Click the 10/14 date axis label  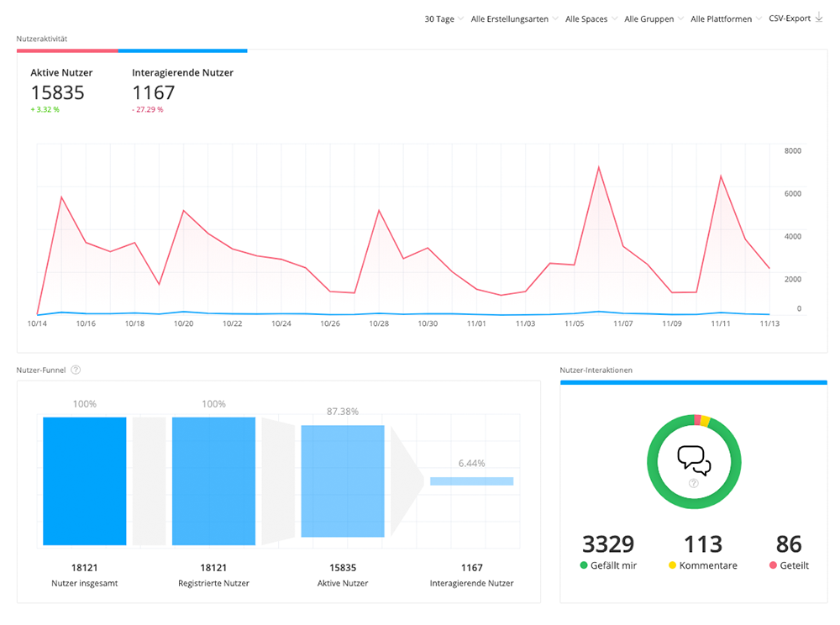click(x=37, y=323)
